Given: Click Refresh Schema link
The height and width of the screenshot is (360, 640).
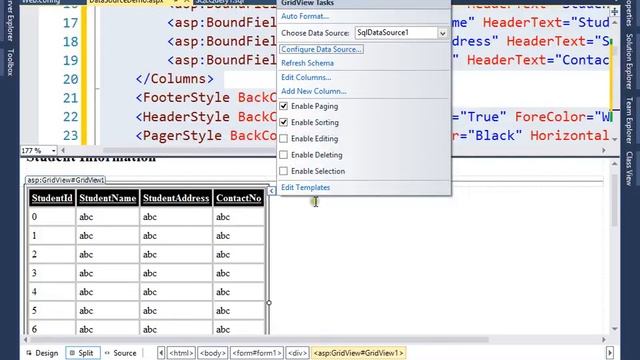Looking at the screenshot, I should click(307, 63).
